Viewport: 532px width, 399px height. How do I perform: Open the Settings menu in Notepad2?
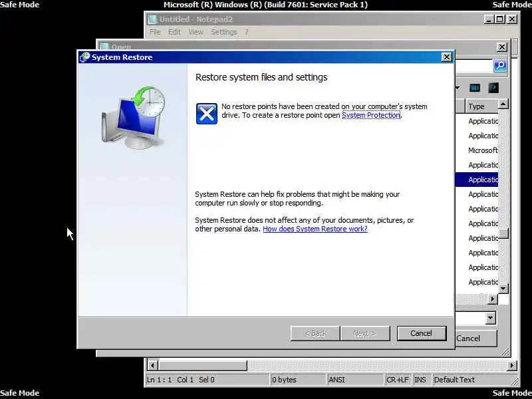point(224,32)
